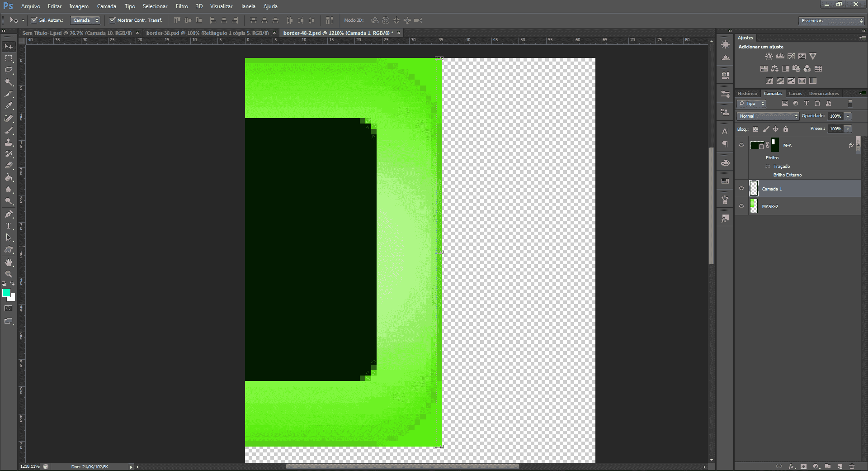Select the Pen tool
Image resolution: width=868 pixels, height=471 pixels.
coord(9,214)
